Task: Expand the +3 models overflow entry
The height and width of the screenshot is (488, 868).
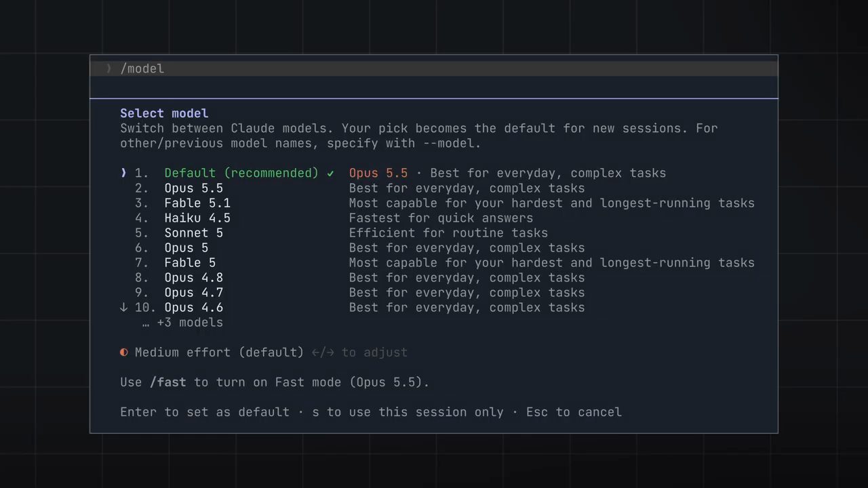Action: (182, 323)
